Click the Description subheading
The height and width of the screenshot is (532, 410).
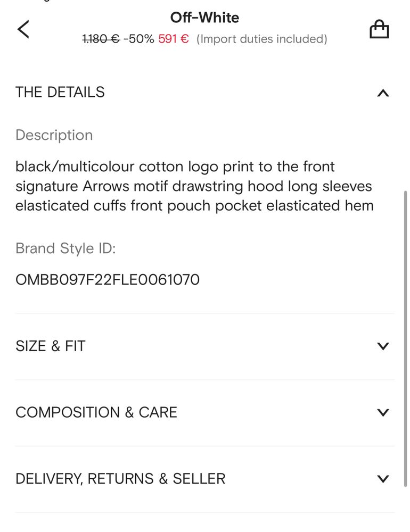click(x=54, y=135)
